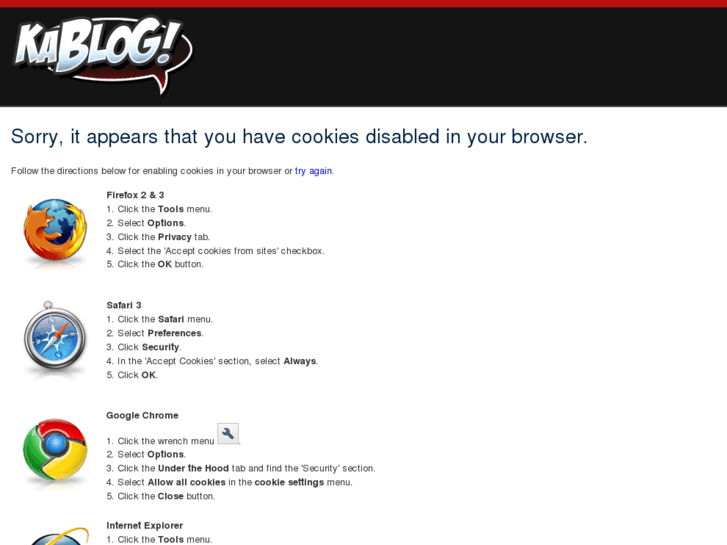Click Chrome step 'Click the Close button'
This screenshot has height=545, width=727.
pos(160,496)
